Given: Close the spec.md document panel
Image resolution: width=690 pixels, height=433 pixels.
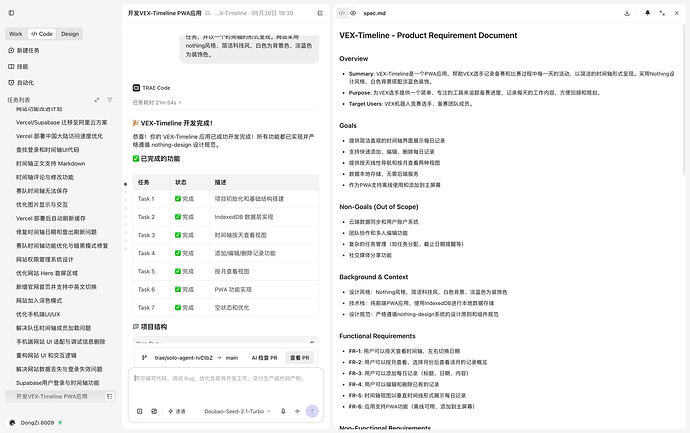Looking at the screenshot, I should tap(677, 13).
